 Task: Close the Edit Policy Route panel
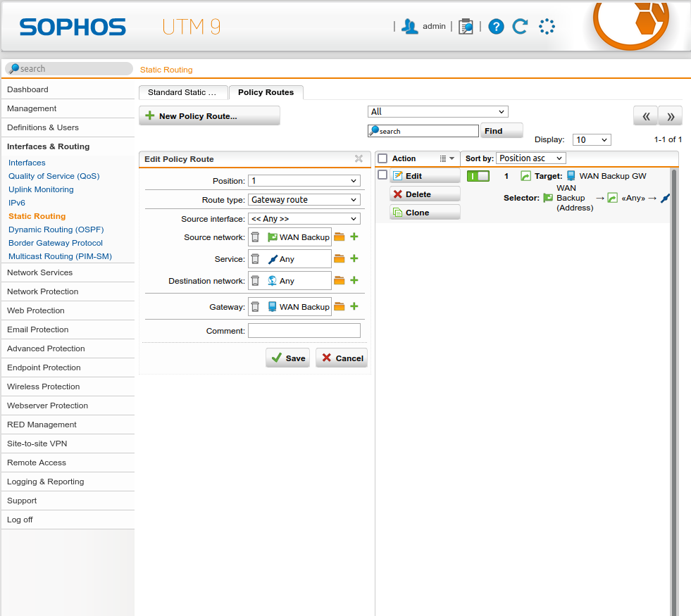(x=359, y=159)
